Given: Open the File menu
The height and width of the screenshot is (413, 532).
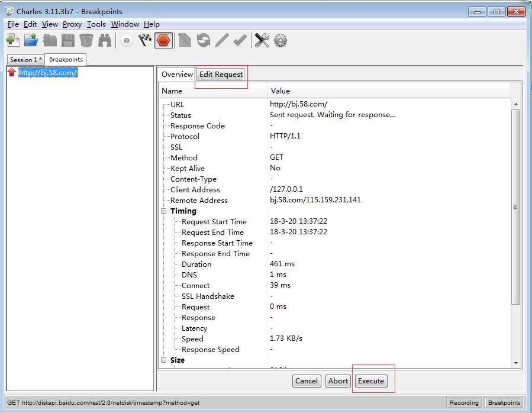Looking at the screenshot, I should pos(13,24).
